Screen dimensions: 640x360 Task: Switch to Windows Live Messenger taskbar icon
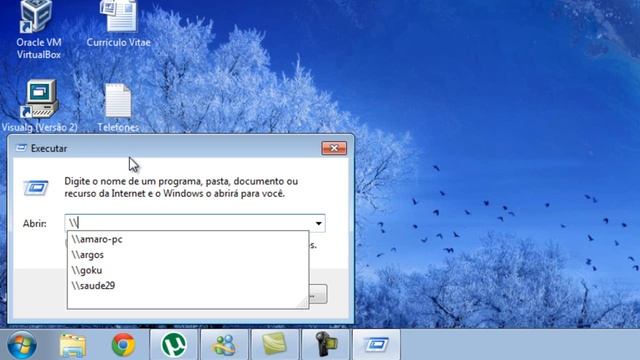(224, 345)
